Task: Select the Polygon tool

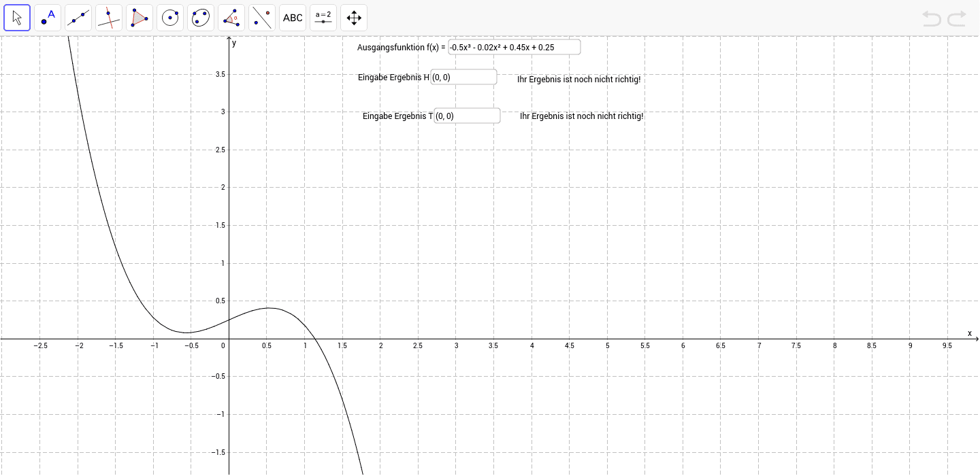Action: tap(140, 18)
